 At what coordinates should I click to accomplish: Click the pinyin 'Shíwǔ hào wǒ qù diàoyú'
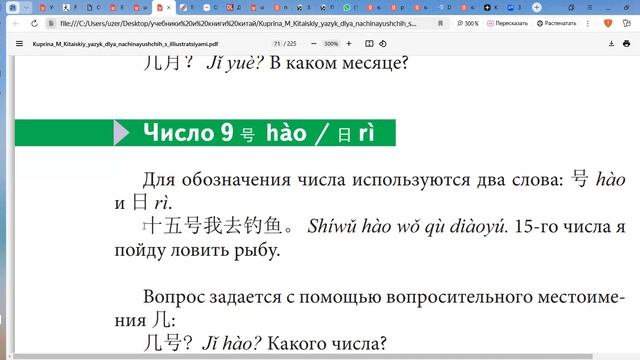coord(407,226)
